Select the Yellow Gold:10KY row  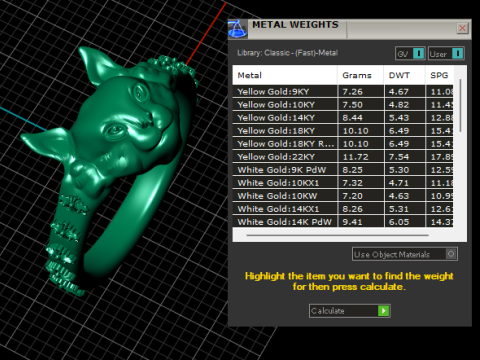pos(343,105)
